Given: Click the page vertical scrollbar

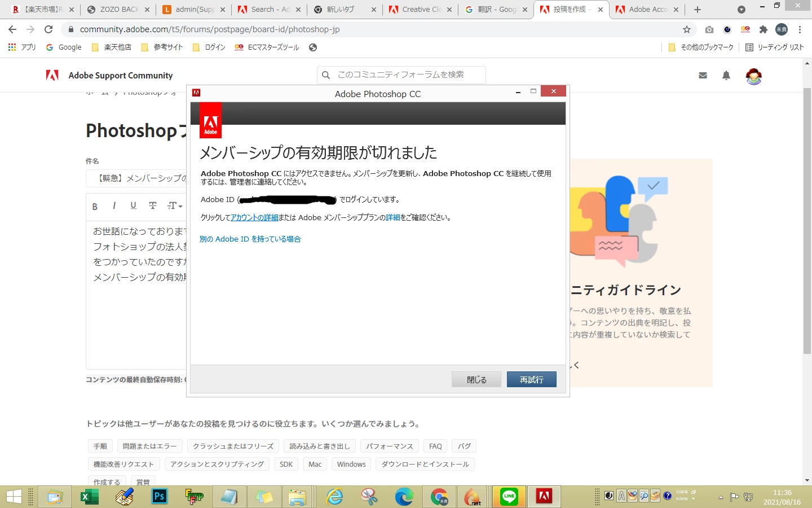Looking at the screenshot, I should pyautogui.click(x=807, y=220).
